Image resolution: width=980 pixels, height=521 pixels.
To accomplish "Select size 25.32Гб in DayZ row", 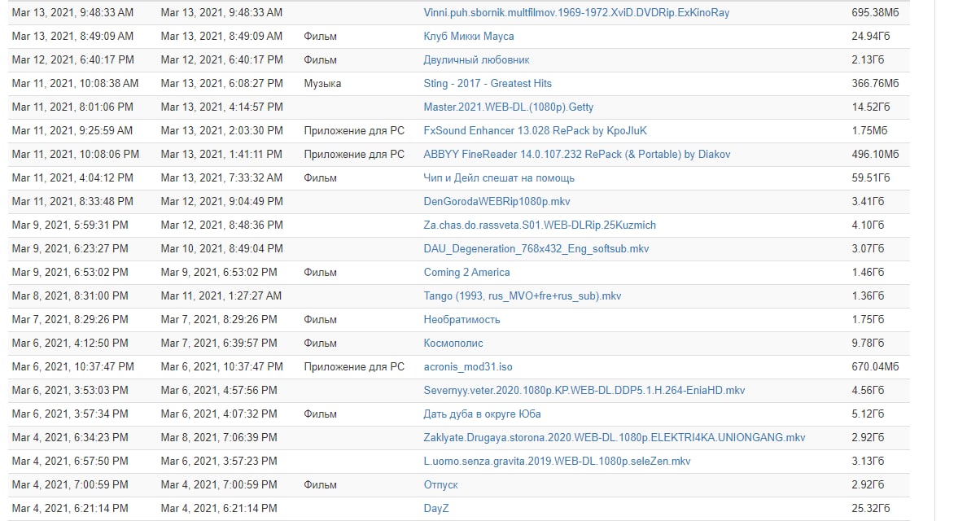I will click(871, 509).
